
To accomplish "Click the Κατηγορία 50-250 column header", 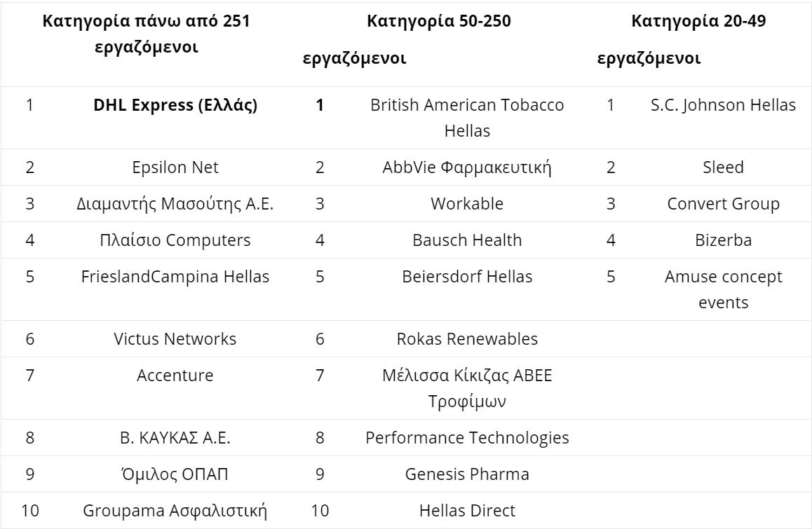I will [439, 22].
